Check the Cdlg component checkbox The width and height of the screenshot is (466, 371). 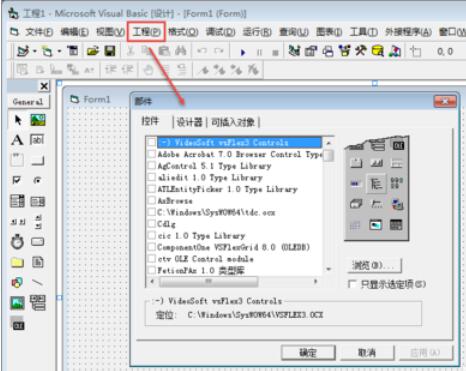pos(152,224)
